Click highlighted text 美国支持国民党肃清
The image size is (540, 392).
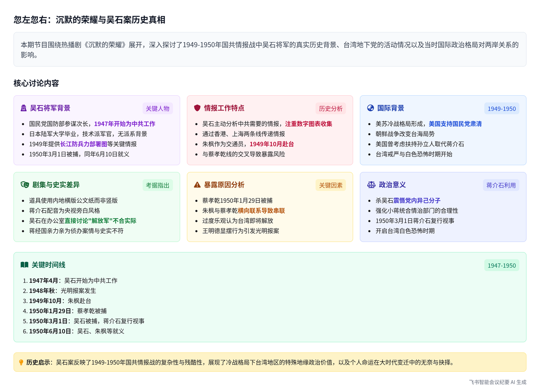coord(455,124)
